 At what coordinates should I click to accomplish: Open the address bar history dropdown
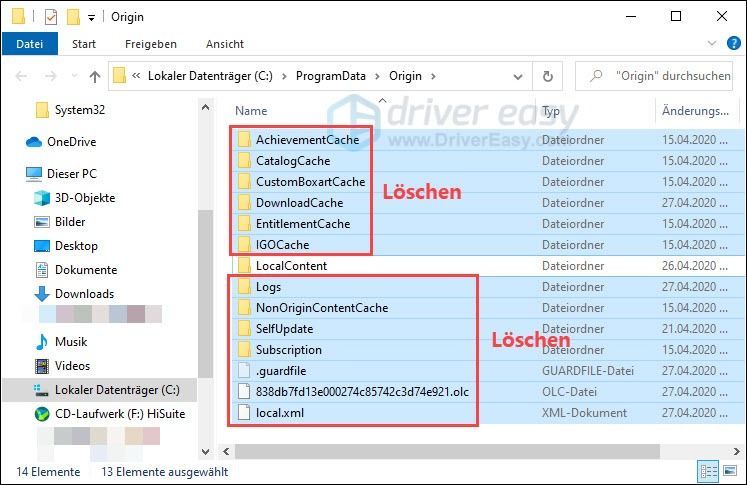tap(517, 76)
